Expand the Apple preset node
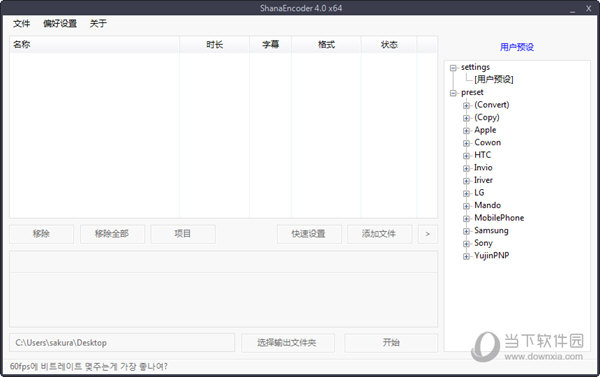 (x=466, y=131)
